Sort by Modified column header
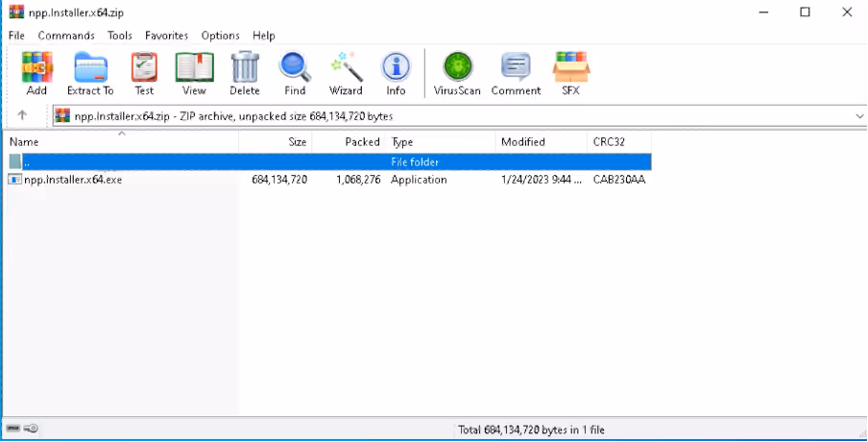Screen dimensions: 868x442 pos(542,142)
